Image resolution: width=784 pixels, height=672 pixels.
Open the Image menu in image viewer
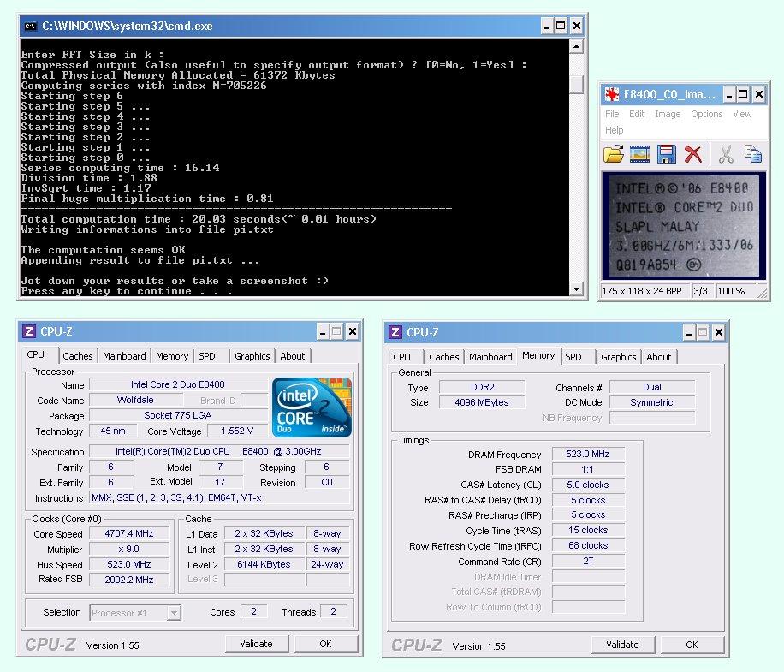(x=668, y=114)
